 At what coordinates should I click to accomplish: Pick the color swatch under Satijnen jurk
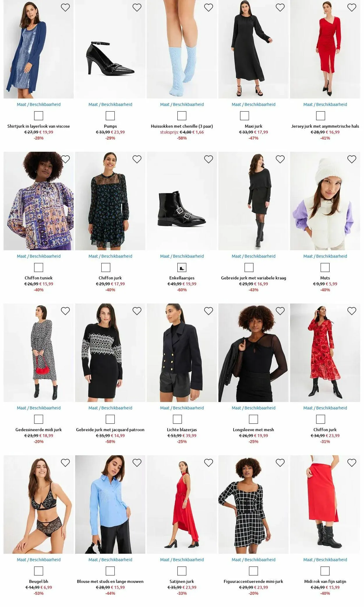point(182,571)
